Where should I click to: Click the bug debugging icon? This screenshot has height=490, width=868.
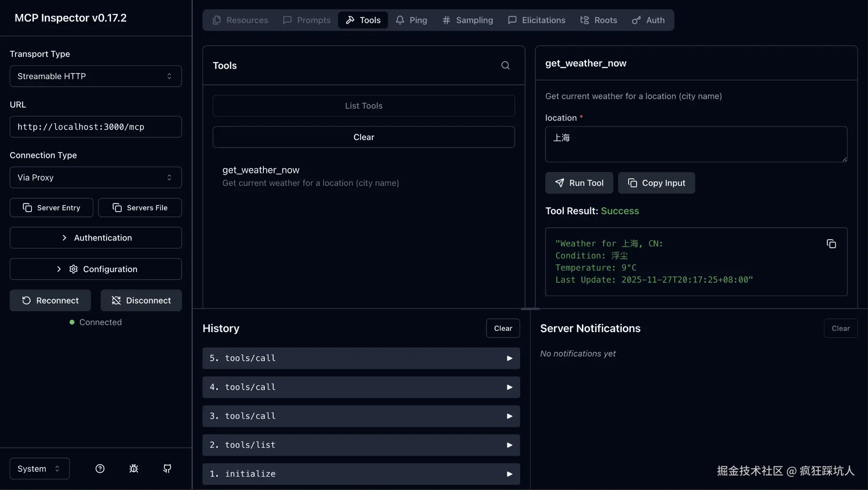(134, 469)
